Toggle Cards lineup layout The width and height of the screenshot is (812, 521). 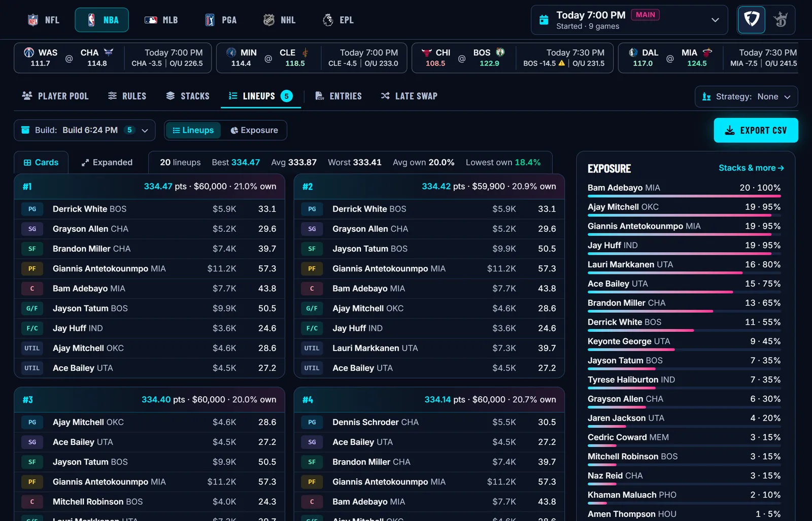pyautogui.click(x=41, y=162)
